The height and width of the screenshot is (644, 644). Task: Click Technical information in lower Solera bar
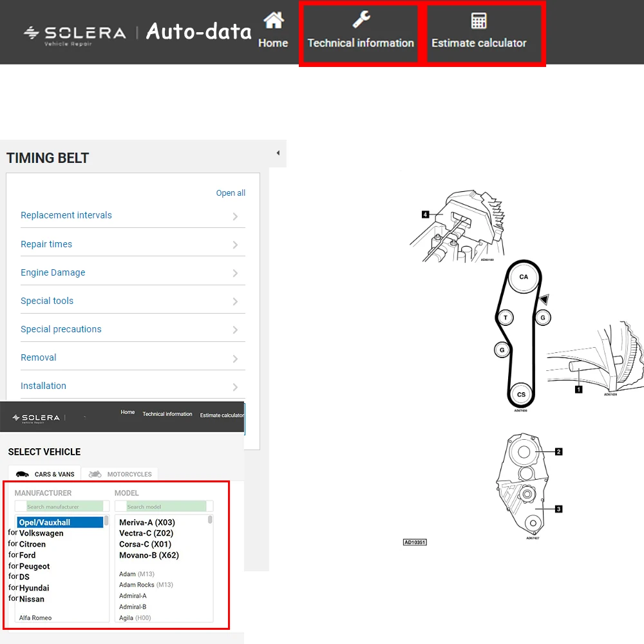(167, 414)
